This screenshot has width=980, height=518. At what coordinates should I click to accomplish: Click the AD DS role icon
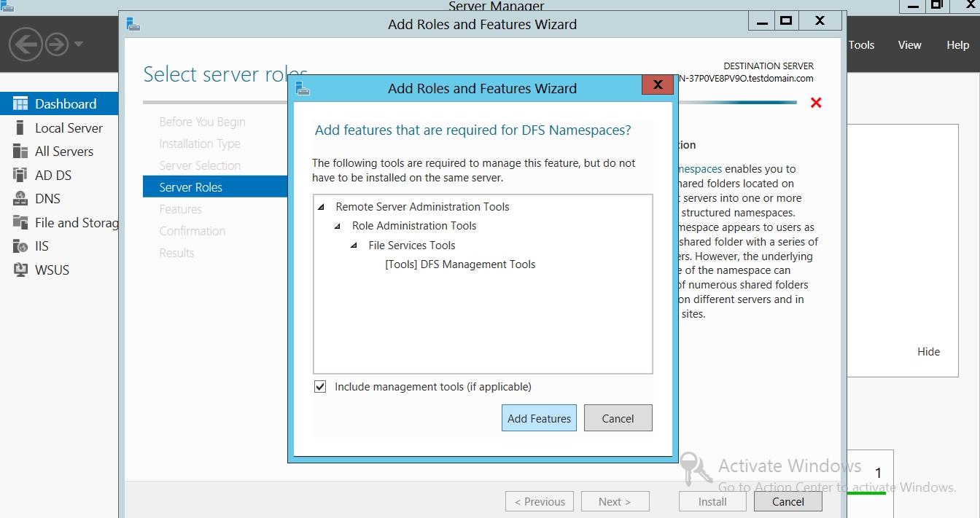[20, 175]
